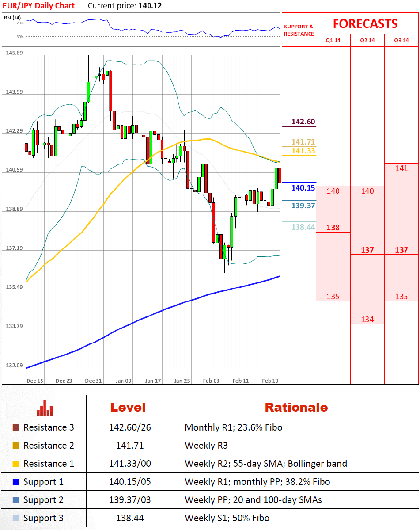The height and width of the screenshot is (530, 420).
Task: Click the Support & Resistance header
Action: [299, 30]
